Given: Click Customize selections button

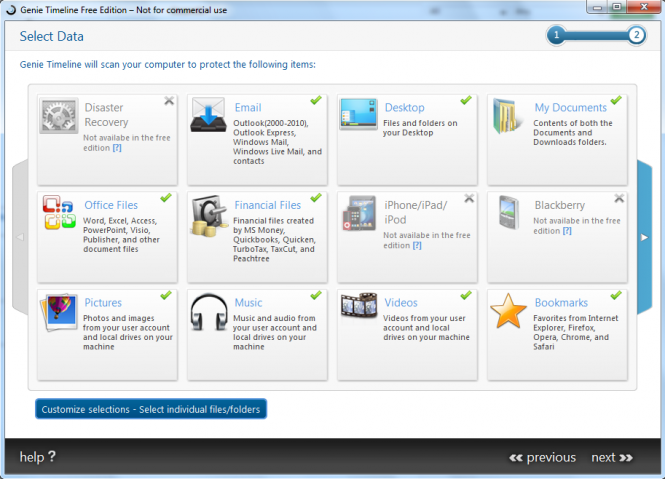Looking at the screenshot, I should tap(151, 409).
